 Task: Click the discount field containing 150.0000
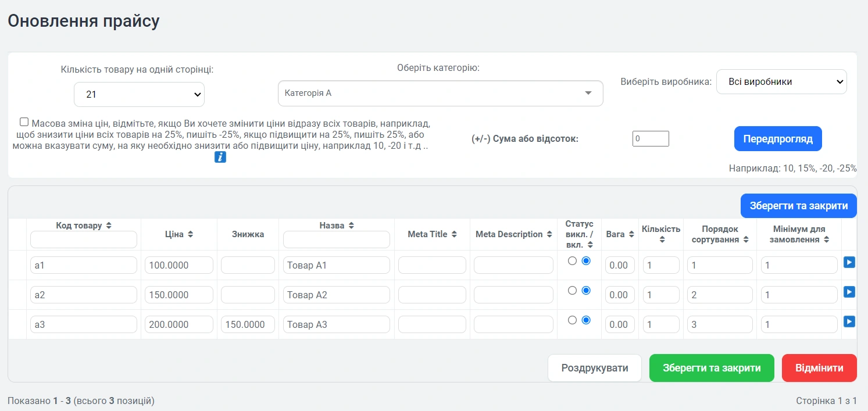pyautogui.click(x=248, y=324)
